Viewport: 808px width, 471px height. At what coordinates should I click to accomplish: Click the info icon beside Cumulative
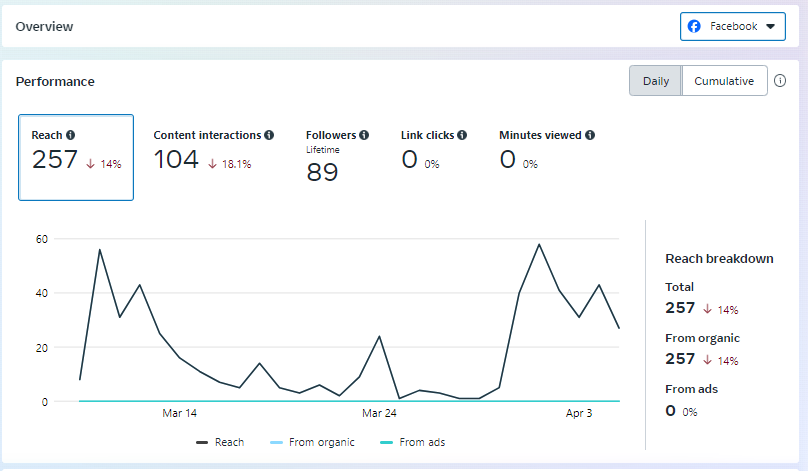[x=780, y=81]
